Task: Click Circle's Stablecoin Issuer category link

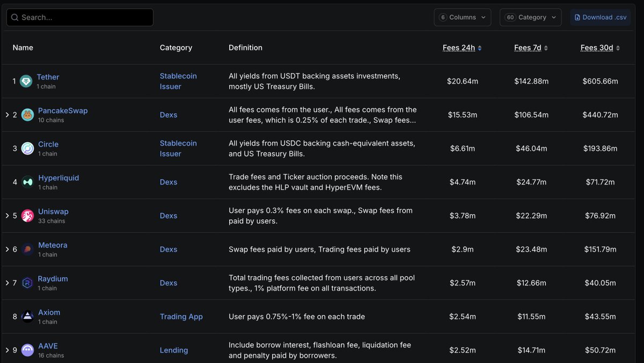Action: tap(178, 149)
